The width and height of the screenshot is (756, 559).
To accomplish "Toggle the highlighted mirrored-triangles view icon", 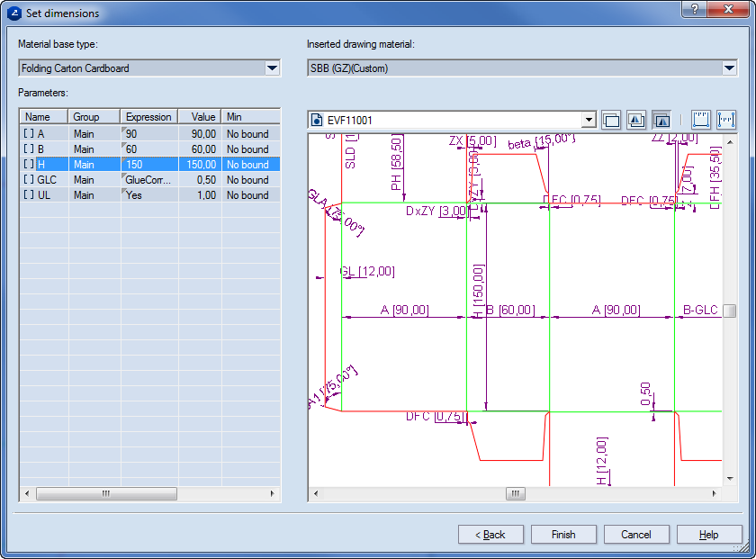I will pos(661,120).
